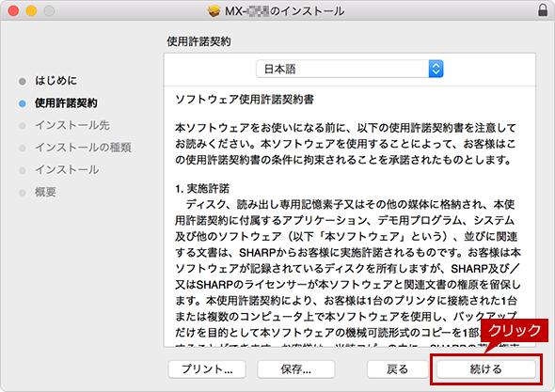Print the license with プリント... button
Image resolution: width=555 pixels, height=392 pixels.
pyautogui.click(x=207, y=369)
